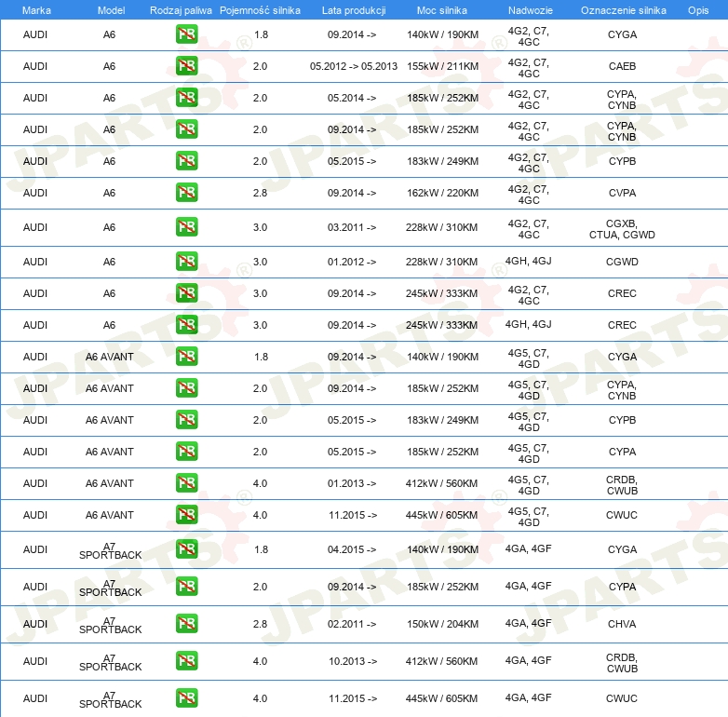The image size is (728, 717).
Task: Select the fuel icon for the A6 Avant 605KM
Action: coord(186,515)
